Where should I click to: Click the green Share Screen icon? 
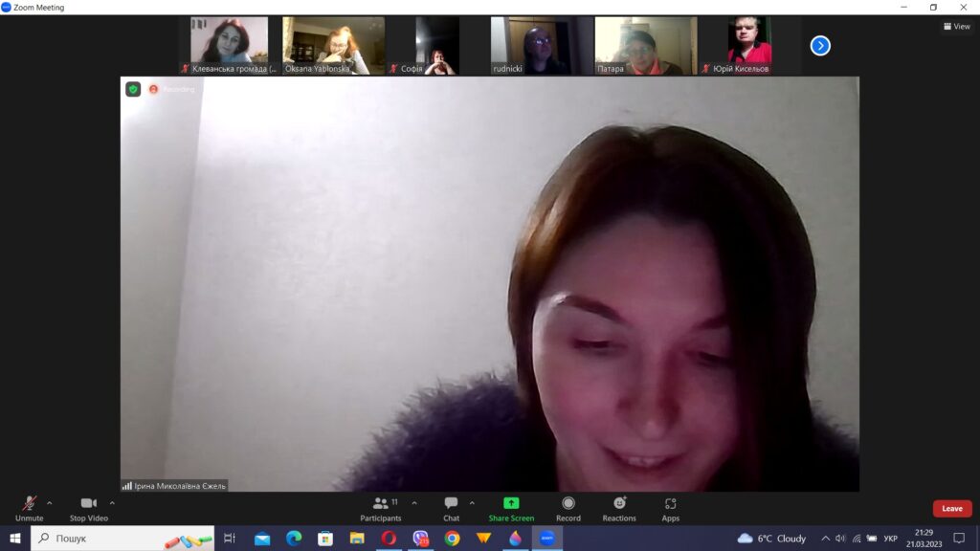click(x=511, y=503)
